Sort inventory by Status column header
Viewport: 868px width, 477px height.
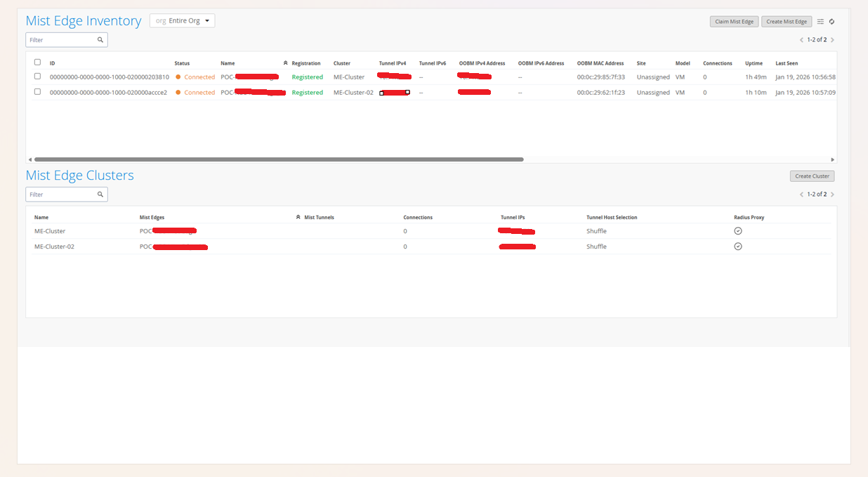pyautogui.click(x=182, y=63)
